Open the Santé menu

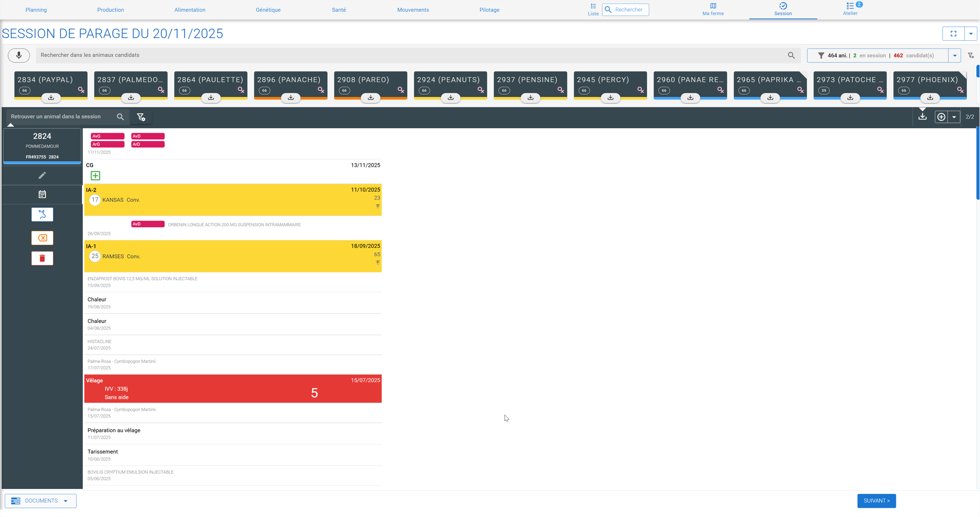click(x=339, y=10)
